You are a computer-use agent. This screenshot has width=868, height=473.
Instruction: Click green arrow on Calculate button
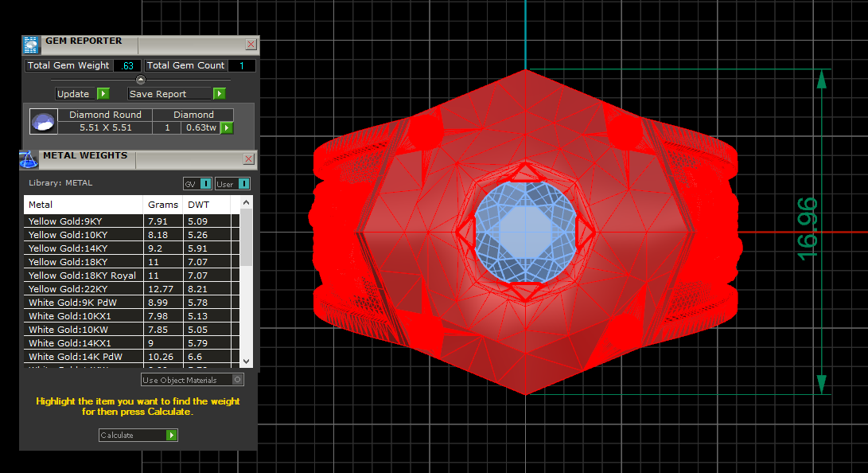171,436
